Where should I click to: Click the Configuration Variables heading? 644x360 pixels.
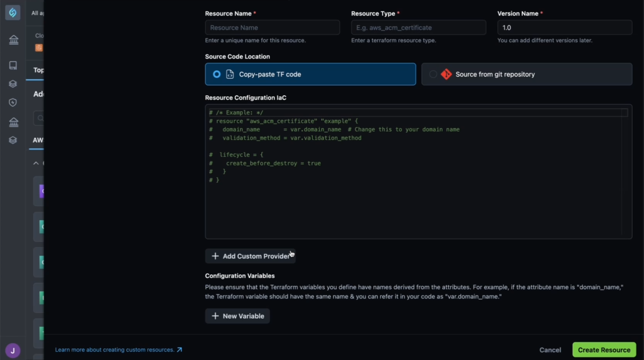tap(240, 276)
